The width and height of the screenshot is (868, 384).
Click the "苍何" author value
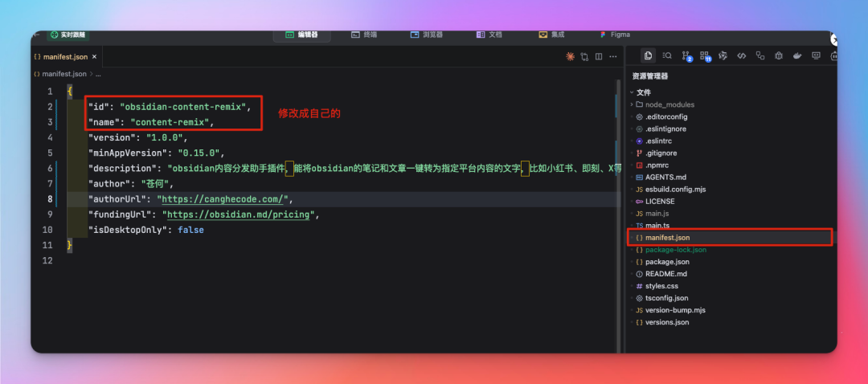point(154,184)
